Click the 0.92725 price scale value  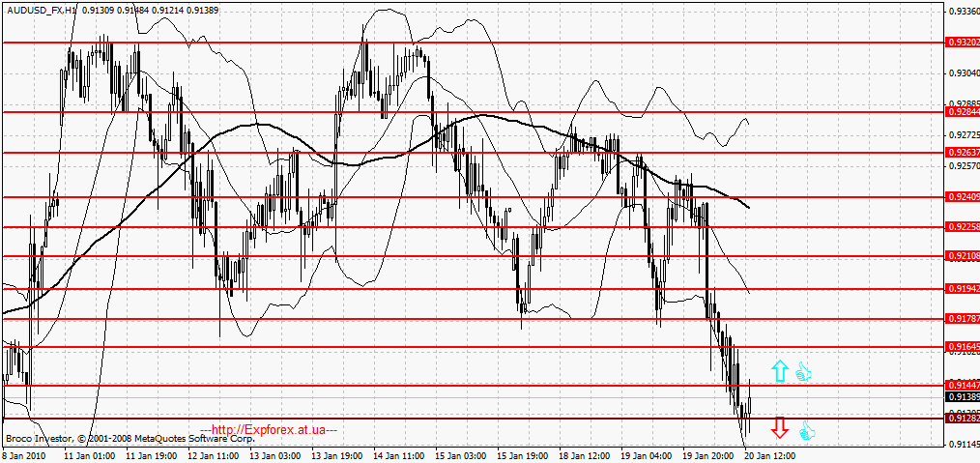coord(965,135)
